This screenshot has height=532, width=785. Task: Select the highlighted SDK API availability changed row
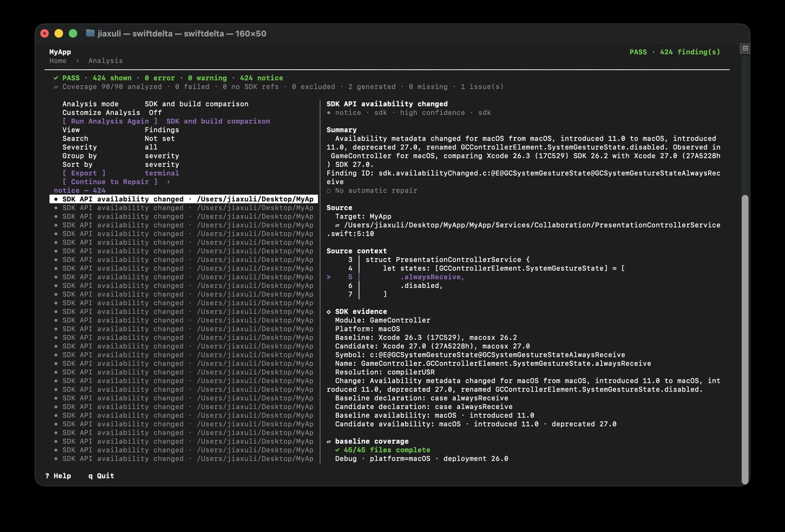[x=184, y=199]
